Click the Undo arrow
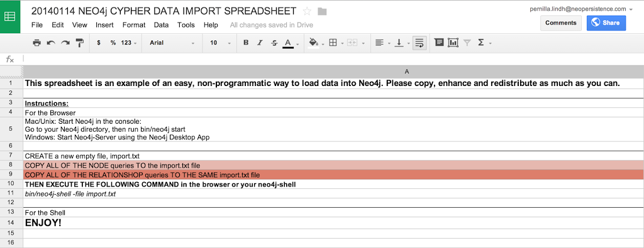The width and height of the screenshot is (644, 248). click(x=51, y=43)
